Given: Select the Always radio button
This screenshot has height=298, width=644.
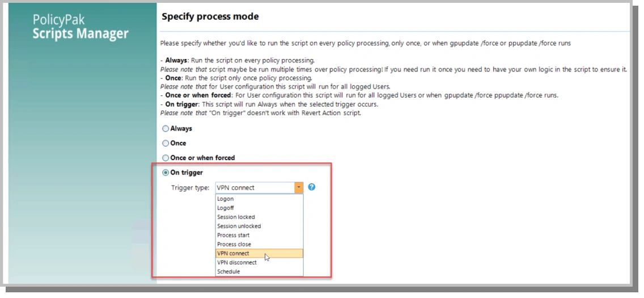Looking at the screenshot, I should point(166,129).
